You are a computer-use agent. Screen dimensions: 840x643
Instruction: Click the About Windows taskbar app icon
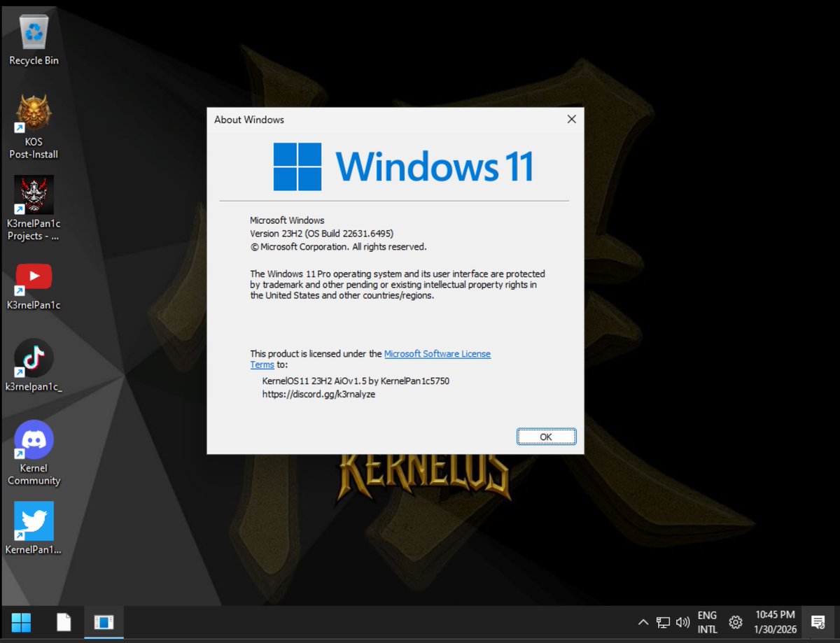(x=104, y=622)
